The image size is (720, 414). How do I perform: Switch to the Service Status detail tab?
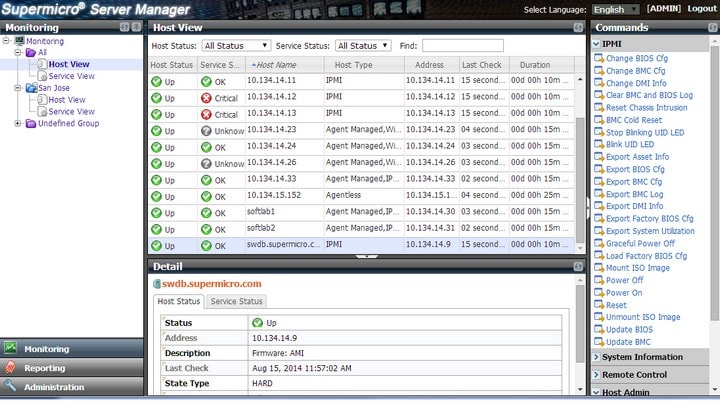coord(236,301)
